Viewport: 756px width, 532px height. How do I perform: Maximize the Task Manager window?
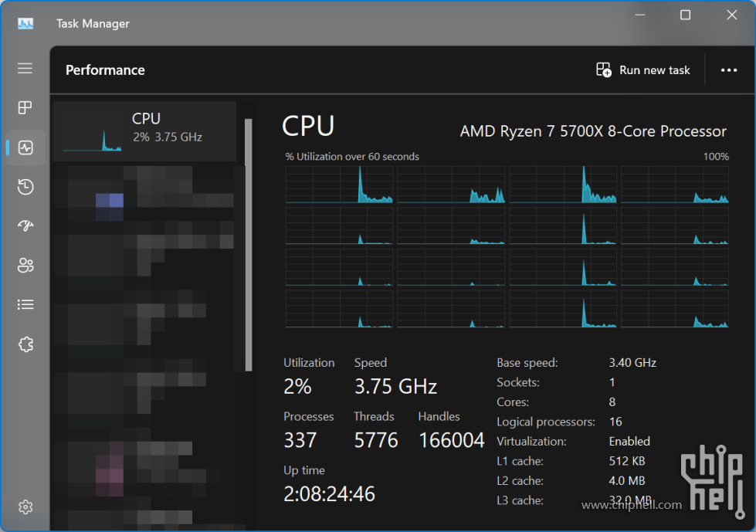tap(685, 15)
